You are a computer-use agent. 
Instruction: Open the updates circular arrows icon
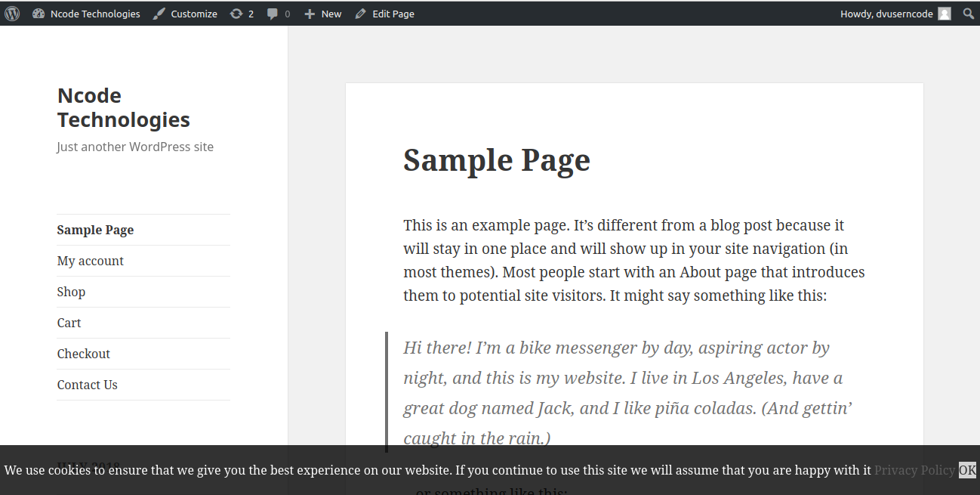[236, 14]
